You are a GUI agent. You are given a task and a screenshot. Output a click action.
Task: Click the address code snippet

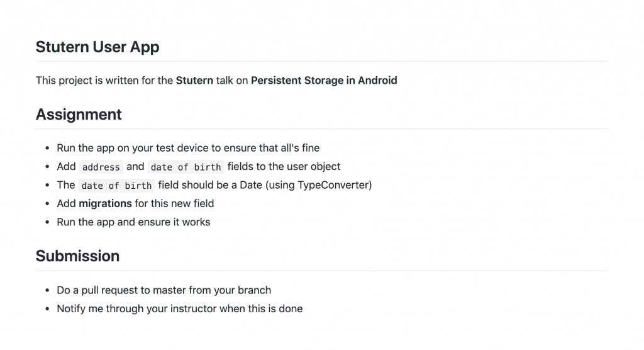click(101, 167)
